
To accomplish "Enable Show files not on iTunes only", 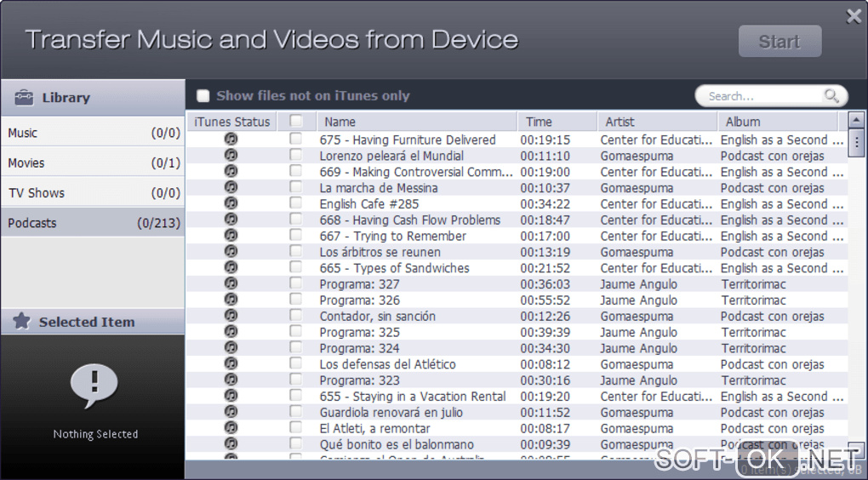I will (x=203, y=96).
